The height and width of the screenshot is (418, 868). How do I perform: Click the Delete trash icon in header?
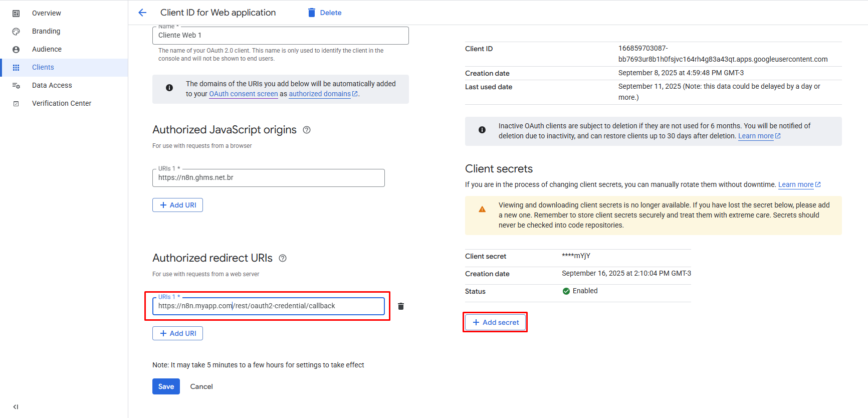(x=312, y=13)
